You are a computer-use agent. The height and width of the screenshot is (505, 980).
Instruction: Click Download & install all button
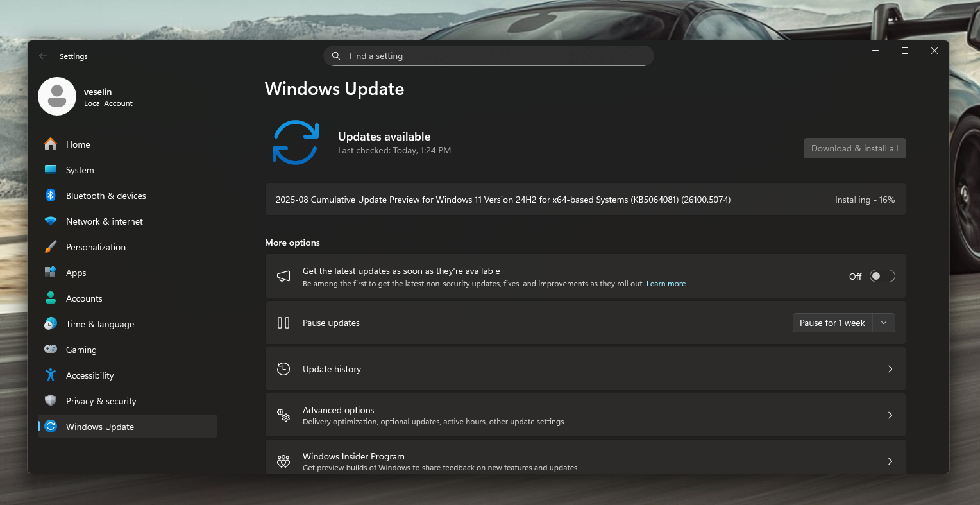pyautogui.click(x=854, y=148)
